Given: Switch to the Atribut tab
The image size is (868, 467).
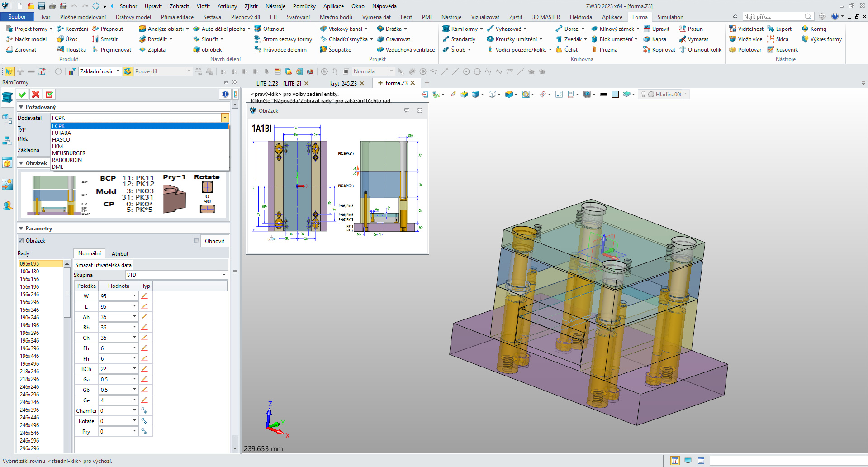Looking at the screenshot, I should tap(120, 254).
